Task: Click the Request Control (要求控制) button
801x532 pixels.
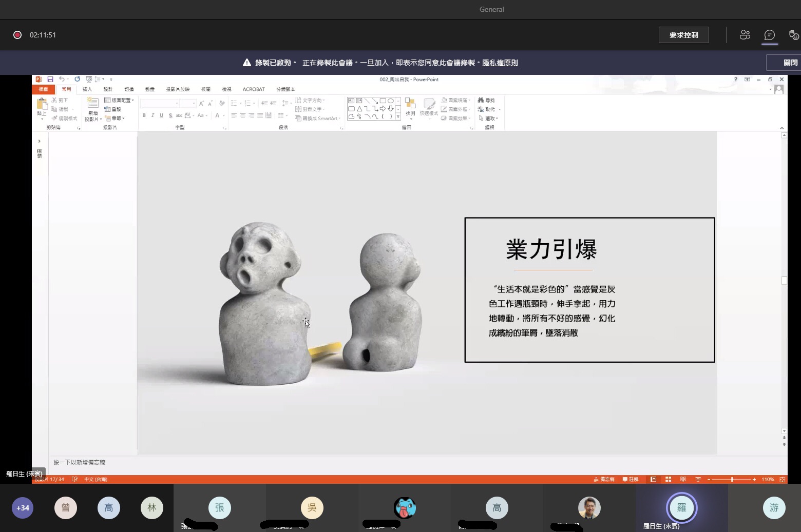Action: tap(683, 35)
